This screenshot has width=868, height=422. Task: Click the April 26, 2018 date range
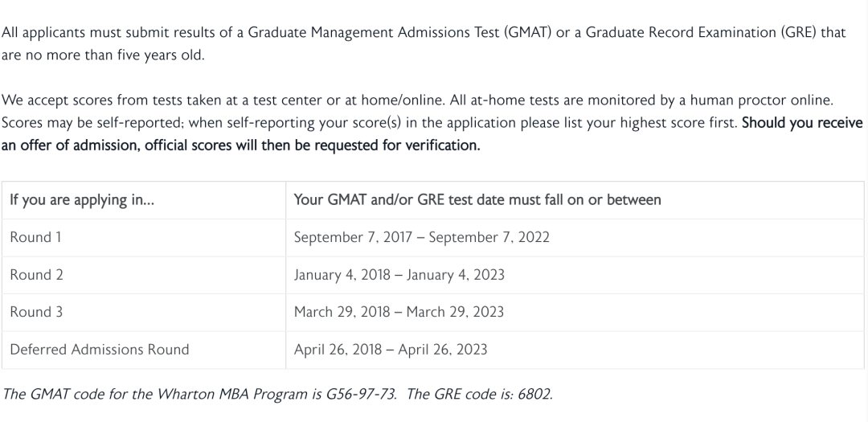coord(391,350)
